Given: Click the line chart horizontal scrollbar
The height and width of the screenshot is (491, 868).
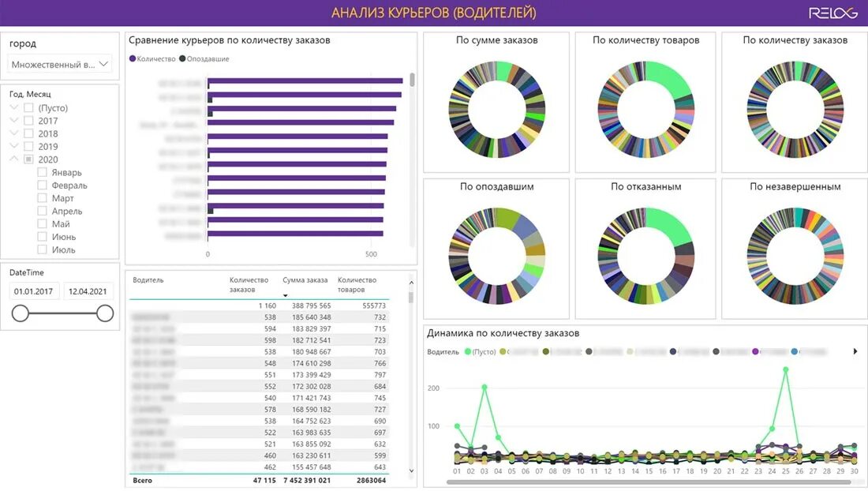Looking at the screenshot, I should click(x=648, y=482).
